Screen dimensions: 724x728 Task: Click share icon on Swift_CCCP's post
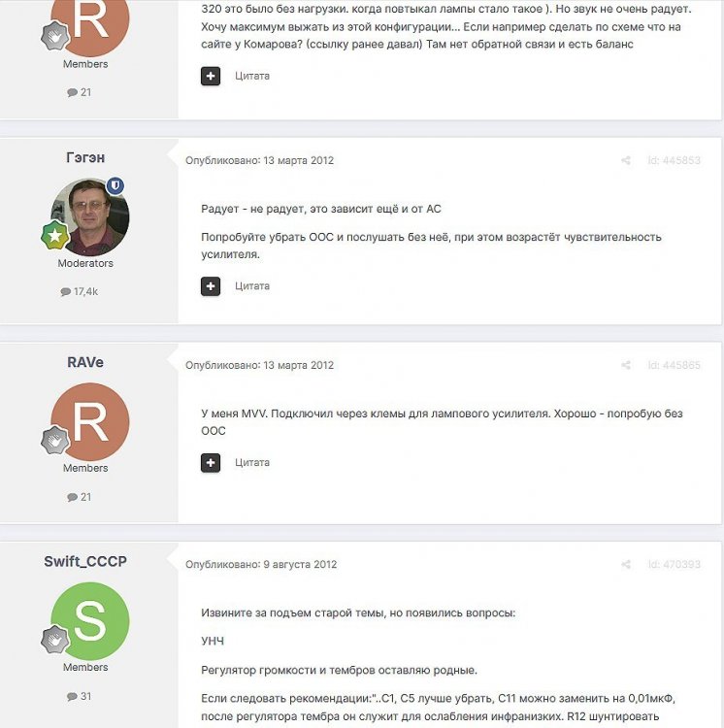626,565
